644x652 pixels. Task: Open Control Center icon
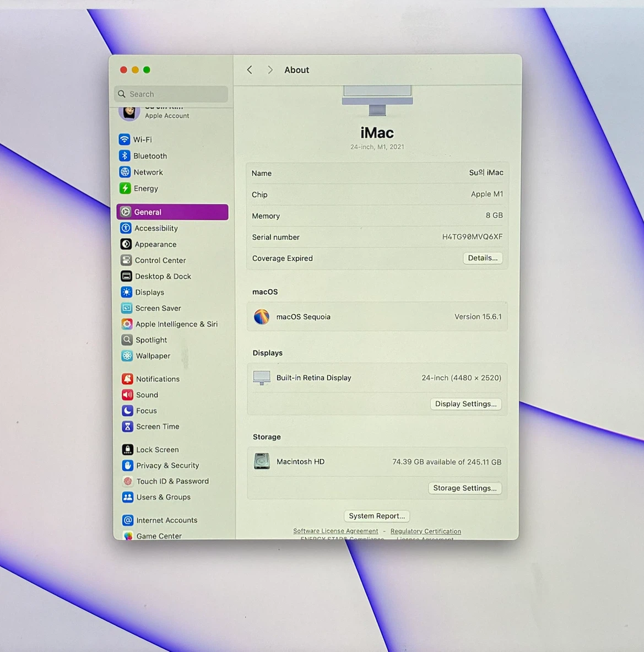126,260
